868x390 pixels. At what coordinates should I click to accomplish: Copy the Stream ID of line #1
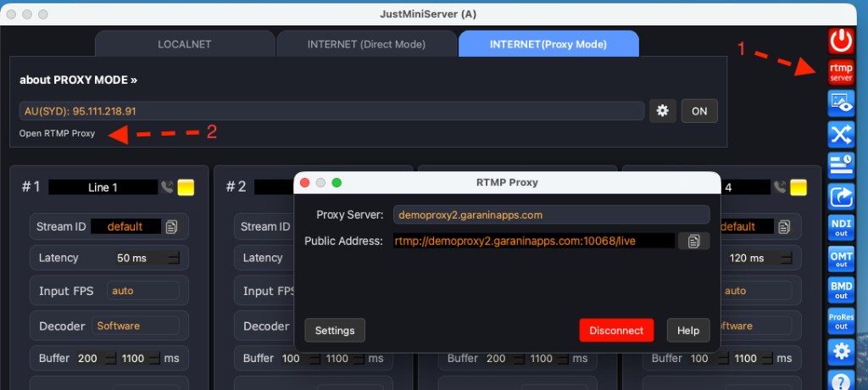(171, 226)
